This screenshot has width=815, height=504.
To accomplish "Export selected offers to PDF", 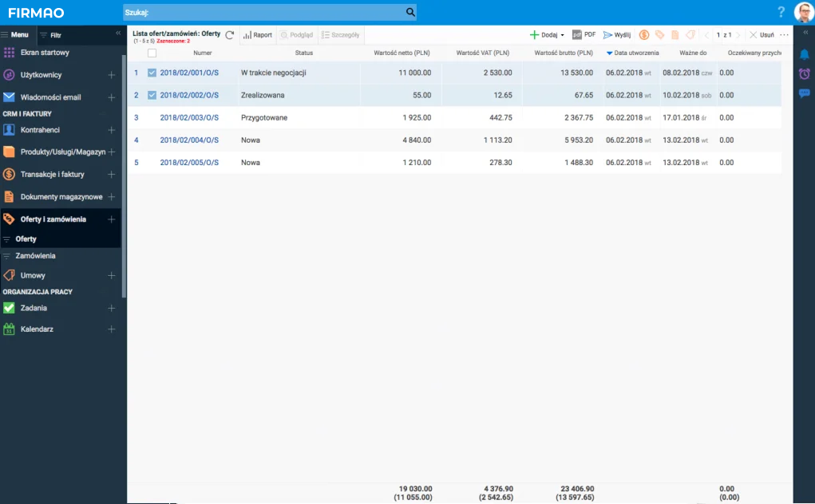I will (584, 35).
